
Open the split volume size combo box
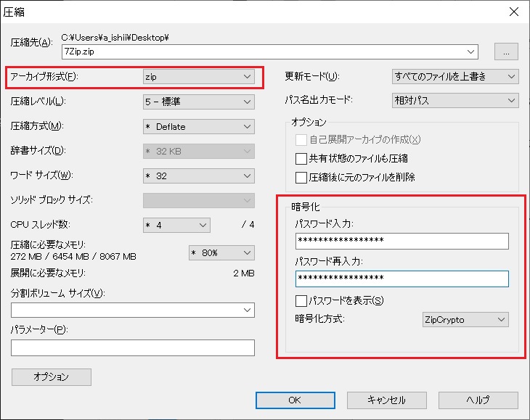tap(133, 310)
